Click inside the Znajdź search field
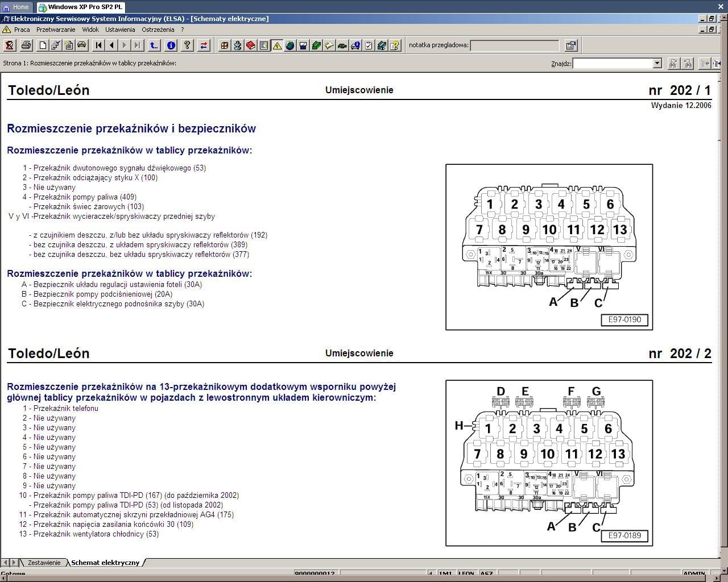This screenshot has height=582, width=728. [613, 64]
